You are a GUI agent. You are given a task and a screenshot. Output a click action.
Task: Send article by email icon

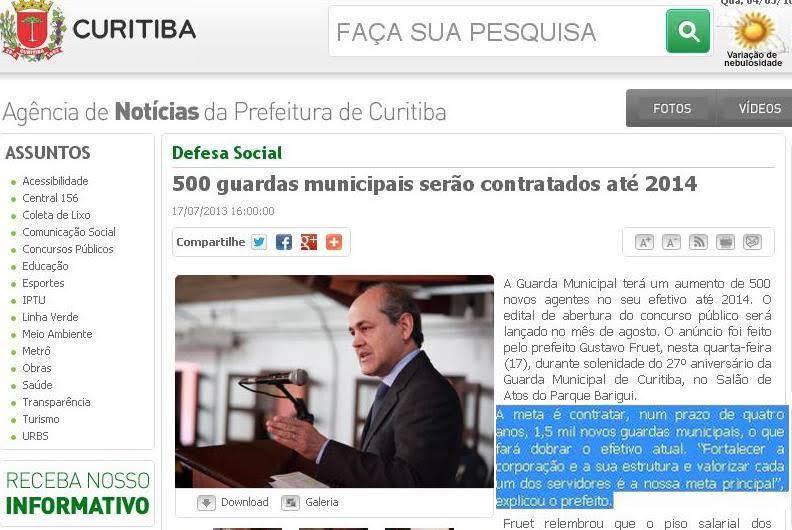pos(753,242)
